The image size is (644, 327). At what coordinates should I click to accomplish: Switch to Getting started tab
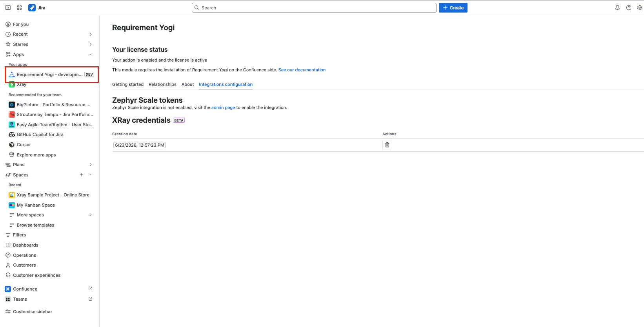(128, 84)
